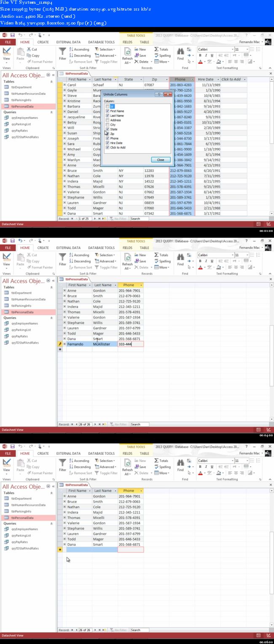This screenshot has height=644, width=274.
Task: Click Design View status icon in the 00:02:00 frame
Action: 269,224
